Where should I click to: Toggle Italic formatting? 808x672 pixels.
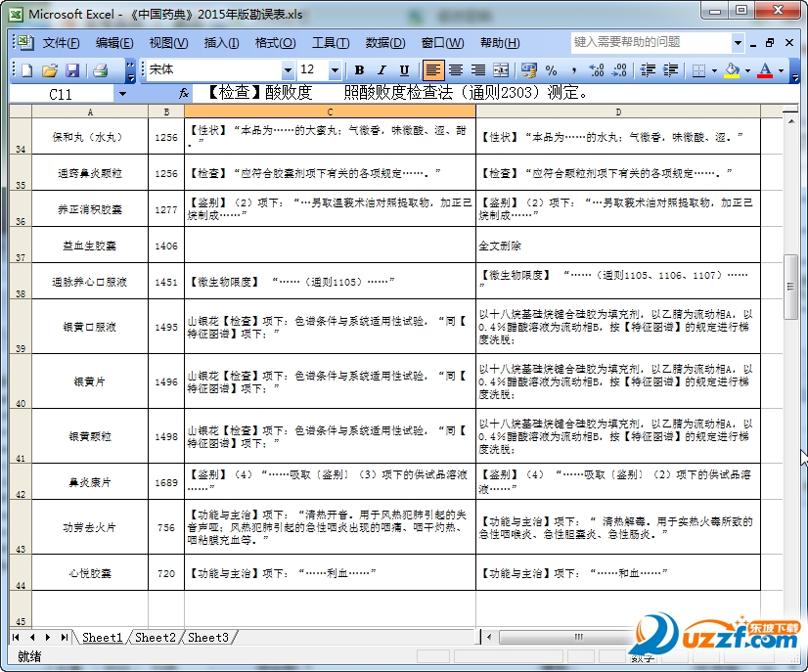tap(382, 70)
